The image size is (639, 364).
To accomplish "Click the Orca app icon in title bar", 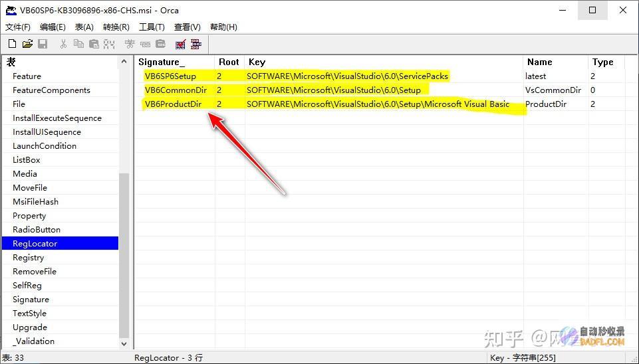I will pyautogui.click(x=11, y=11).
